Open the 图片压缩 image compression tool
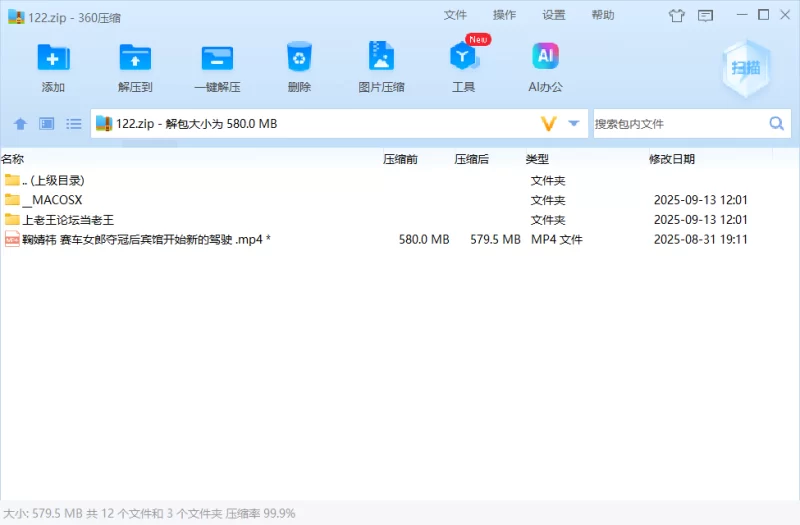The image size is (800, 525). 381,56
